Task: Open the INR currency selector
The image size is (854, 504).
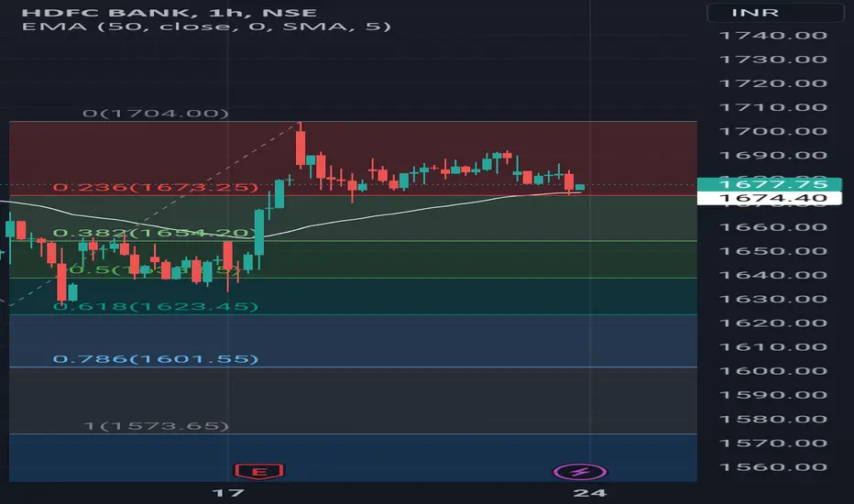Action: click(x=775, y=13)
